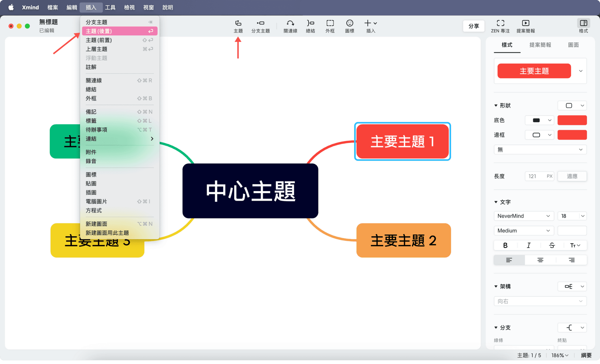
Task: Switch to the 圖庫 tab in right panel
Action: (x=573, y=45)
